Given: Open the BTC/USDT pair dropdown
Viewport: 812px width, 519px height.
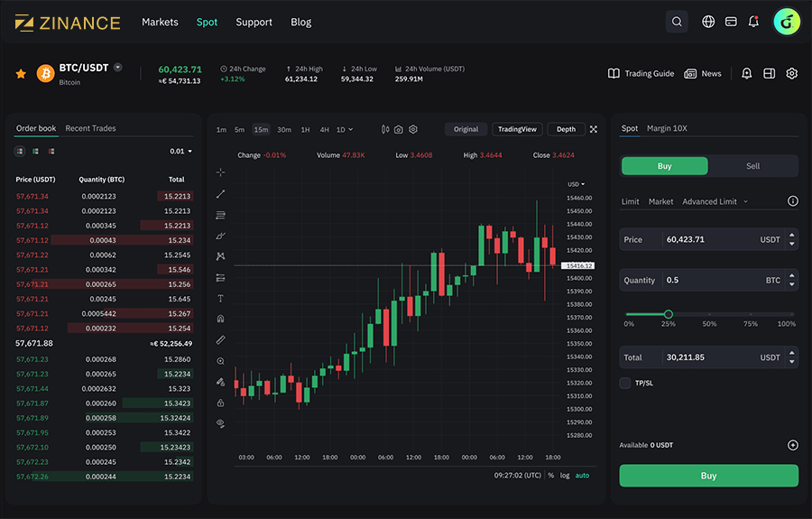Looking at the screenshot, I should (x=118, y=68).
